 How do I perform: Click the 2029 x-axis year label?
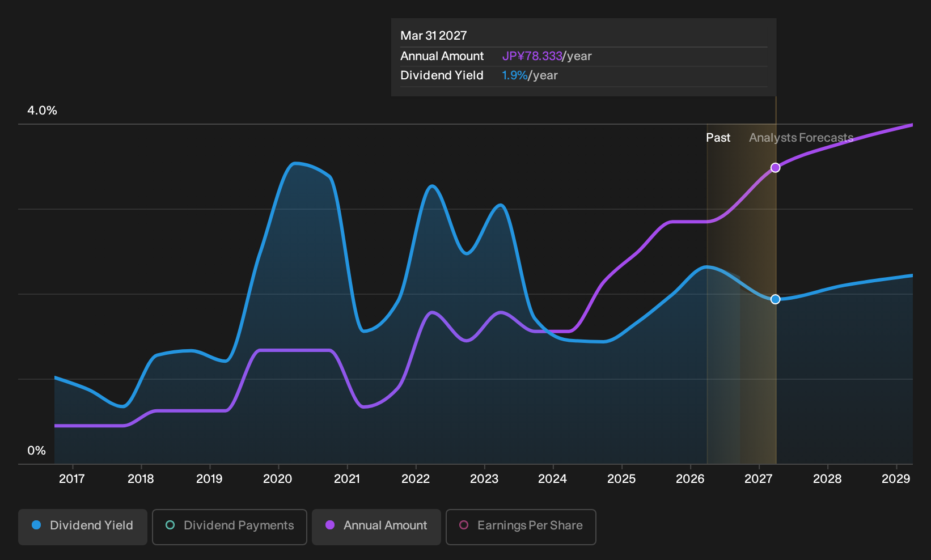point(896,479)
